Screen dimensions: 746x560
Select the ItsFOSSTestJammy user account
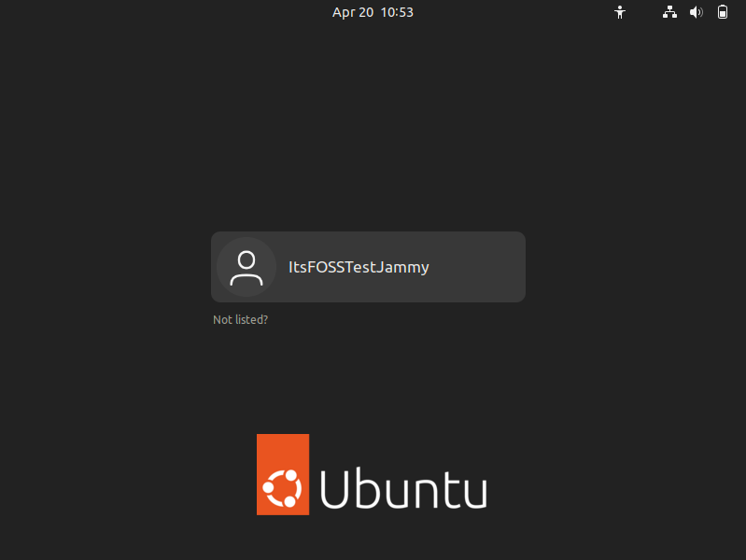coord(368,267)
